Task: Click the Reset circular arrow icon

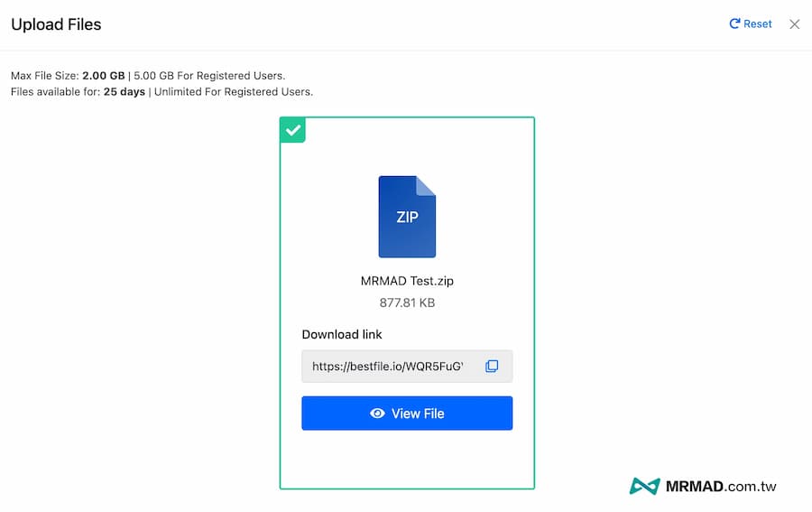Action: point(734,24)
